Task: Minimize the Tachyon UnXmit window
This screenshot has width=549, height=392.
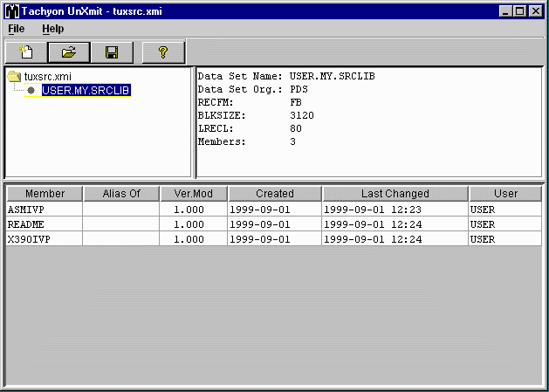Action: 505,11
